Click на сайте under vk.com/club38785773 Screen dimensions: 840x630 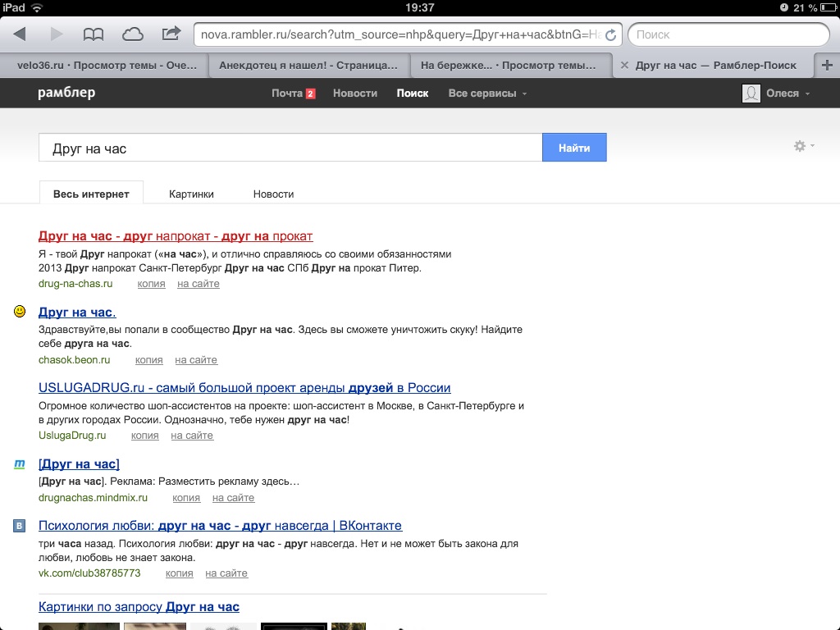226,573
